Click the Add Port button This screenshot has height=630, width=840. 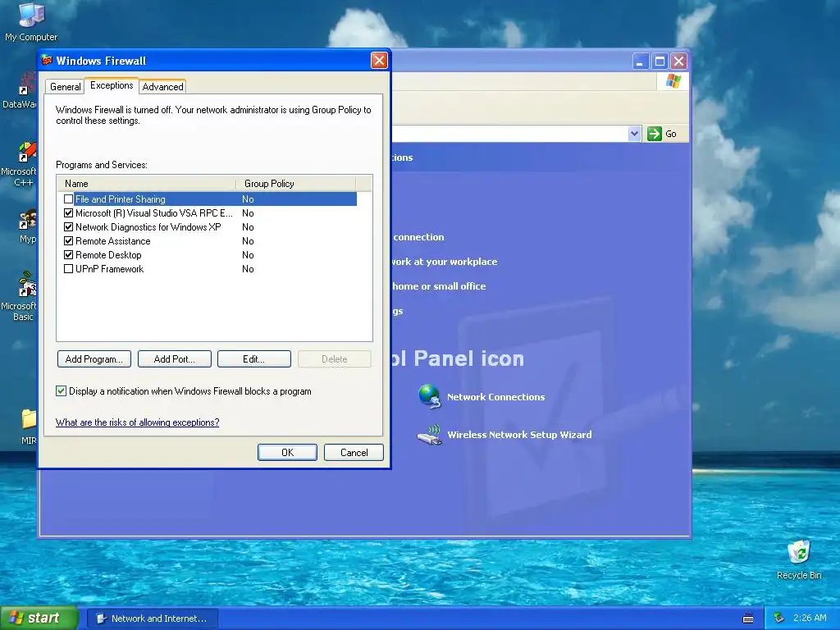pos(175,359)
